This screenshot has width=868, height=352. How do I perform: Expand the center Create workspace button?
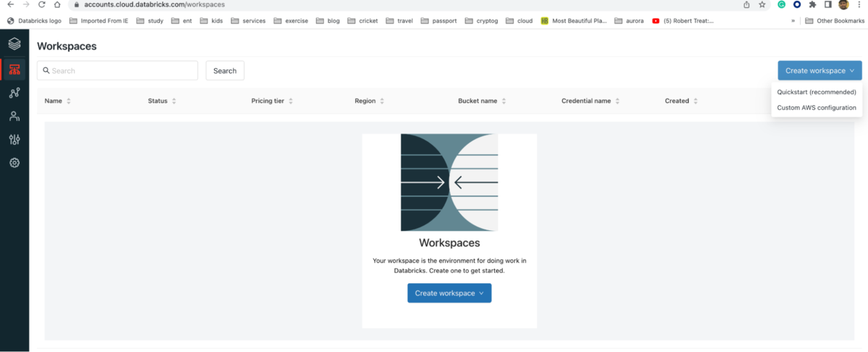click(449, 293)
